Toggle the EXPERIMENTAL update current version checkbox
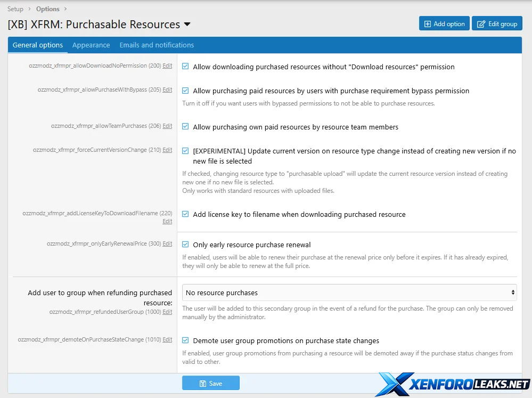The height and width of the screenshot is (398, 532). [185, 151]
